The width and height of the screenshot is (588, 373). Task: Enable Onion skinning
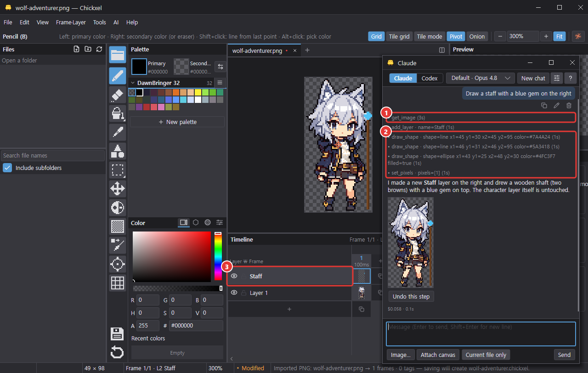tap(477, 36)
